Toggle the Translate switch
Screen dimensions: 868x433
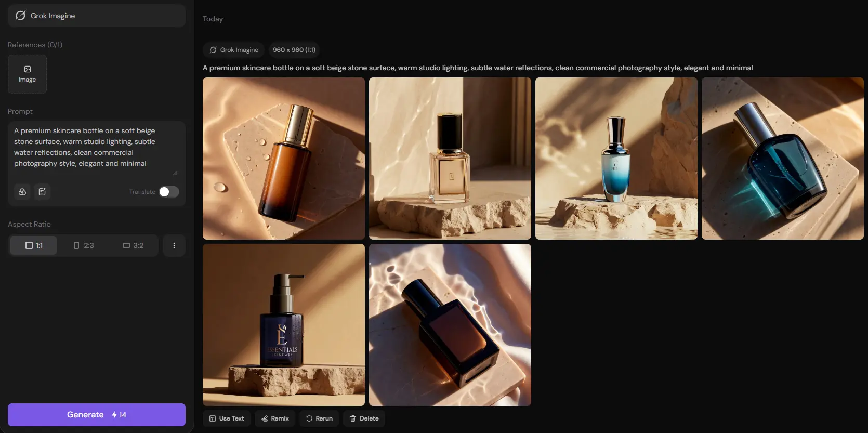169,192
